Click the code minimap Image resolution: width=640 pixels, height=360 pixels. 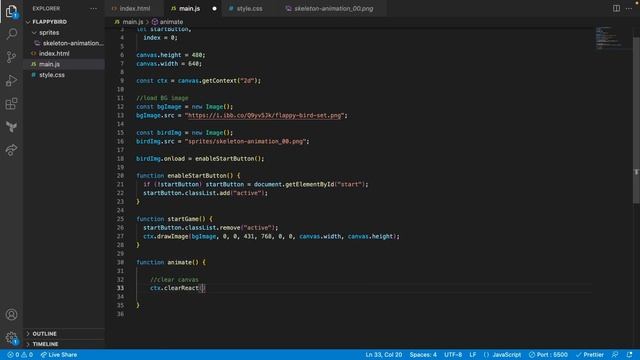pos(610,38)
